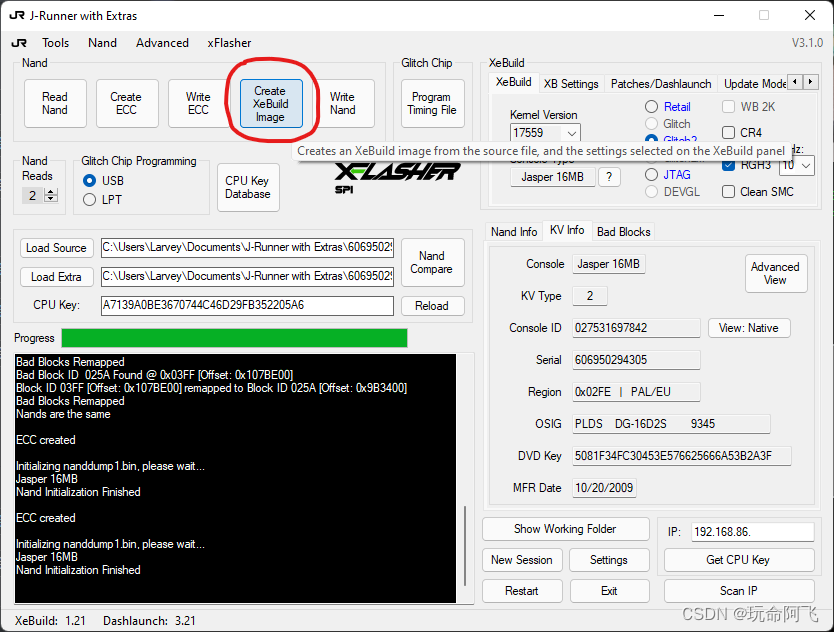Switch to the Patches/Dashlaunch tab
Image resolution: width=834 pixels, height=632 pixels.
pyautogui.click(x=661, y=84)
